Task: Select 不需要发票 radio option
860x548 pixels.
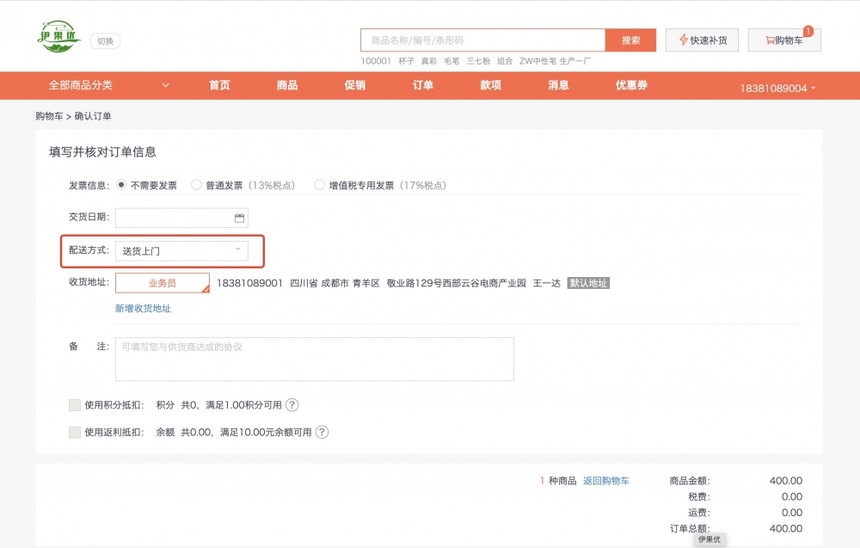Action: pos(122,185)
